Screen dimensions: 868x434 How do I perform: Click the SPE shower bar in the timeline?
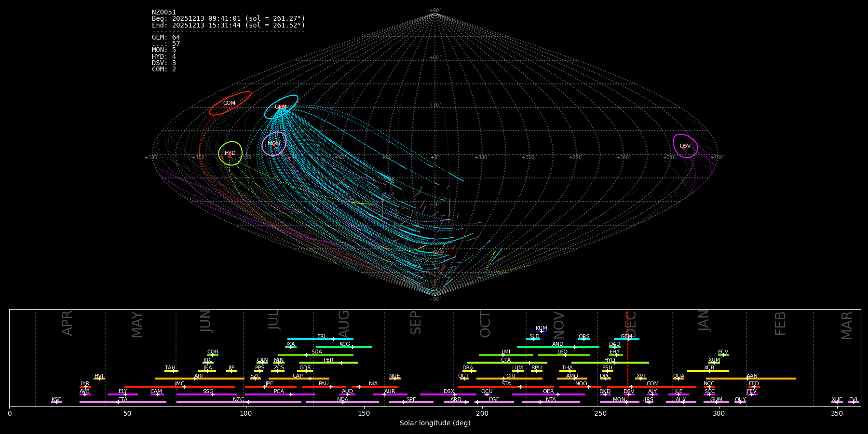pos(411,402)
